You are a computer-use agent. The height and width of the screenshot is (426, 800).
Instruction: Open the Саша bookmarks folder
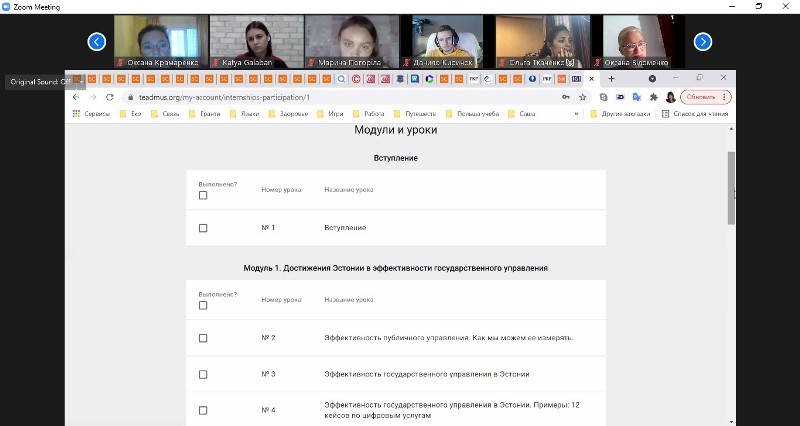522,114
